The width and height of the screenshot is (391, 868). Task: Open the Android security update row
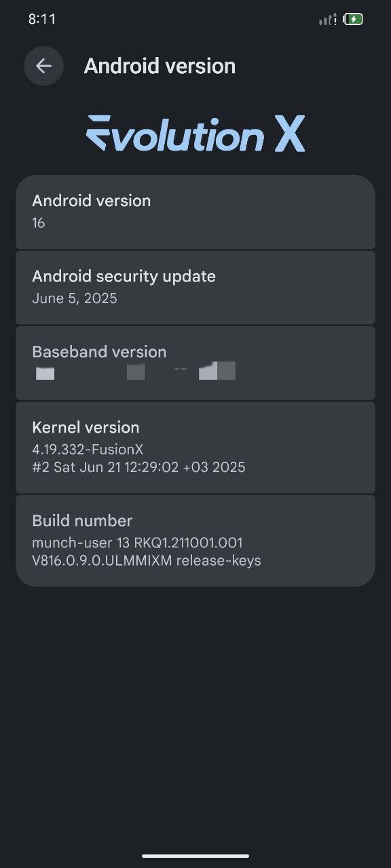pos(195,288)
